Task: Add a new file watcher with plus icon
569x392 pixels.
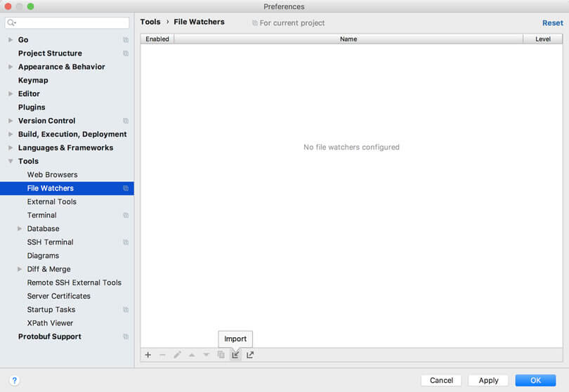Action: click(148, 355)
